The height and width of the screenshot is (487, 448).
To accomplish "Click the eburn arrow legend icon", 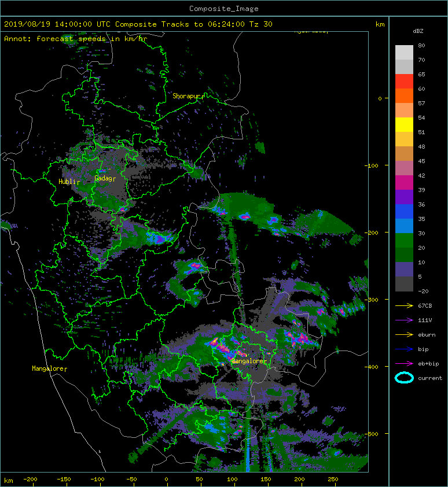I will pos(404,335).
